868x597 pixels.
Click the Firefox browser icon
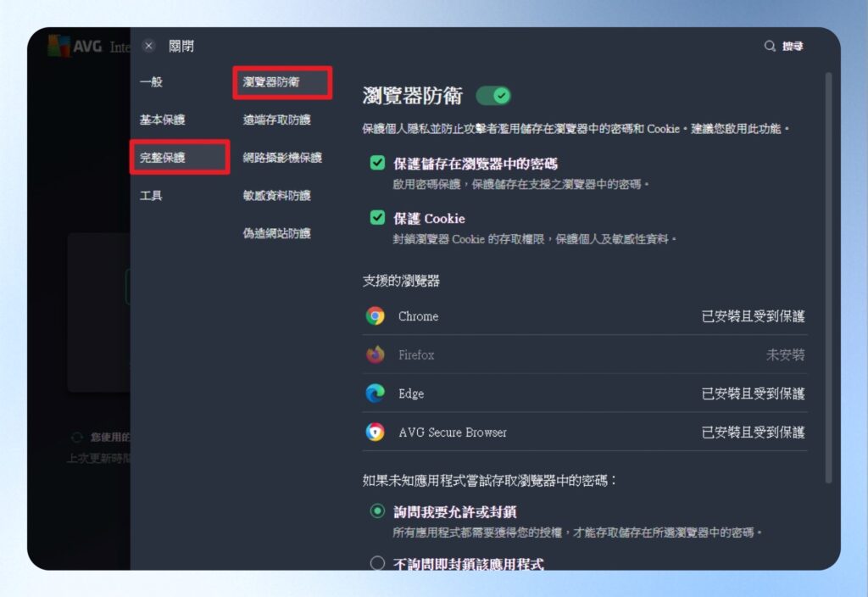(376, 354)
